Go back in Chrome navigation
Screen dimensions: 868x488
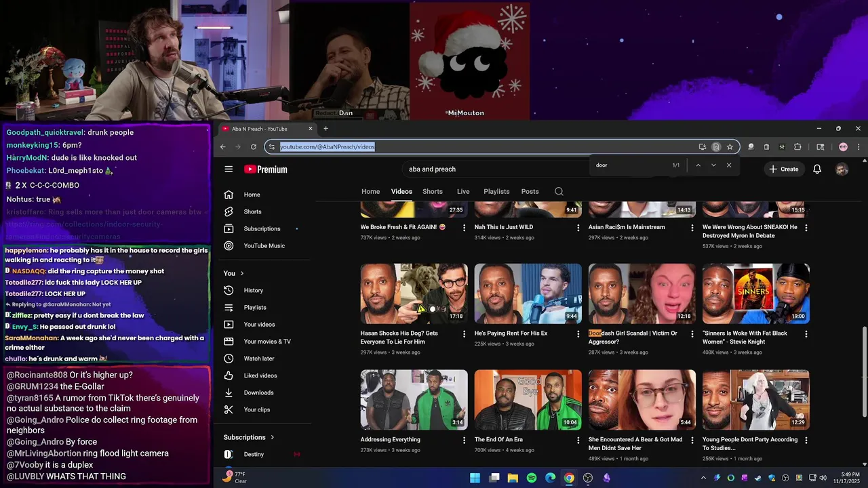[222, 146]
